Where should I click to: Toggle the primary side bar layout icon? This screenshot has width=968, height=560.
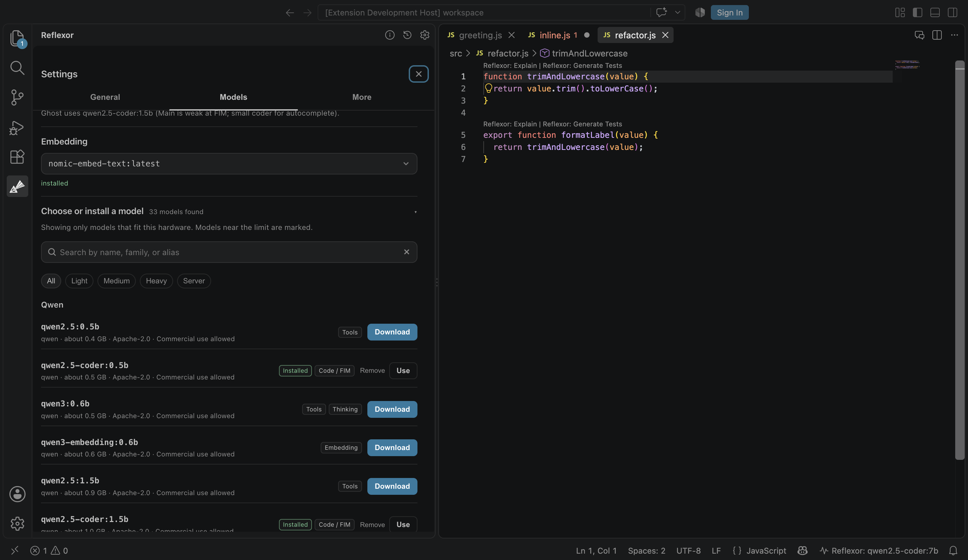click(x=917, y=13)
